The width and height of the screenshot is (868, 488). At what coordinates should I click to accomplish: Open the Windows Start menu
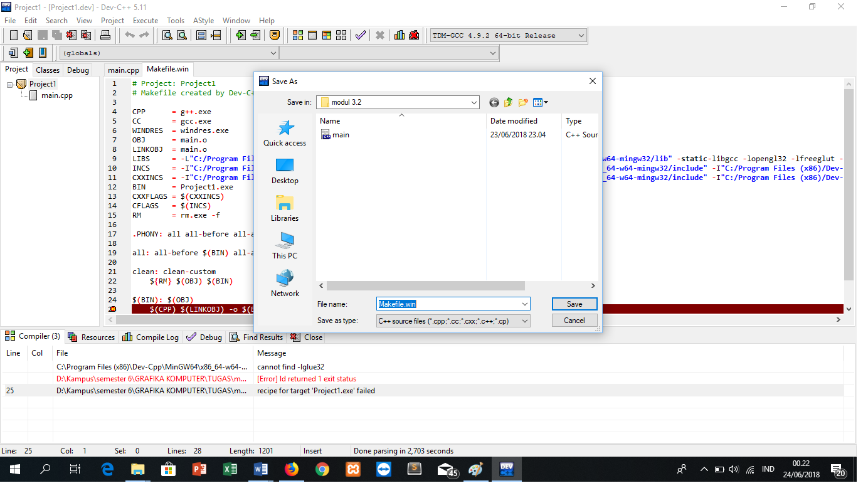coord(14,469)
